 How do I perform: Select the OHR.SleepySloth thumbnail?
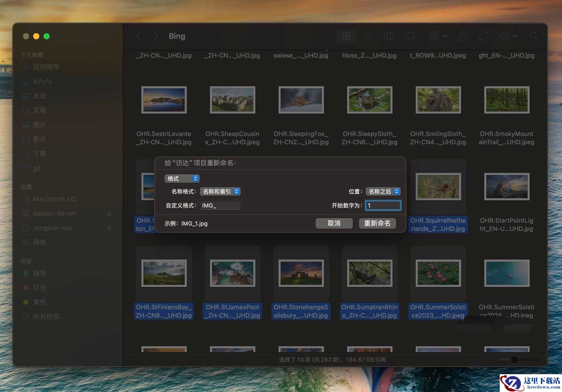click(370, 100)
